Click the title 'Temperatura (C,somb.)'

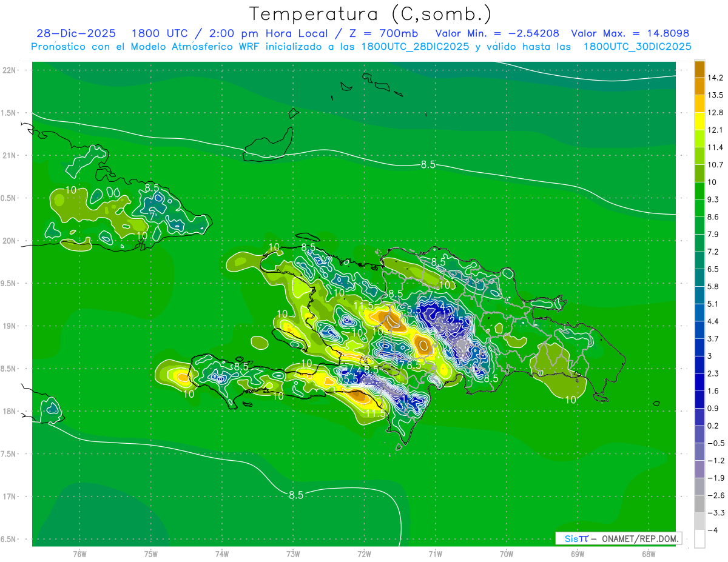tap(370, 13)
